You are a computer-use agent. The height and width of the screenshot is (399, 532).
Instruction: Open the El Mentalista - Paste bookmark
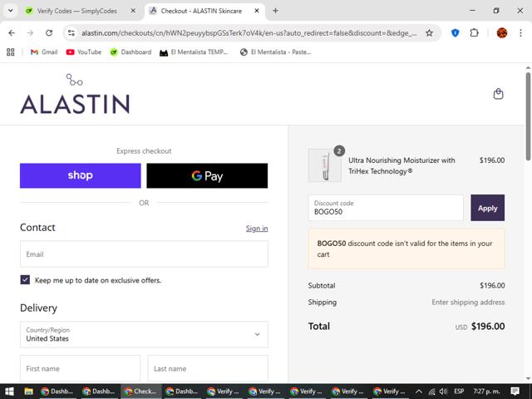[x=275, y=52]
